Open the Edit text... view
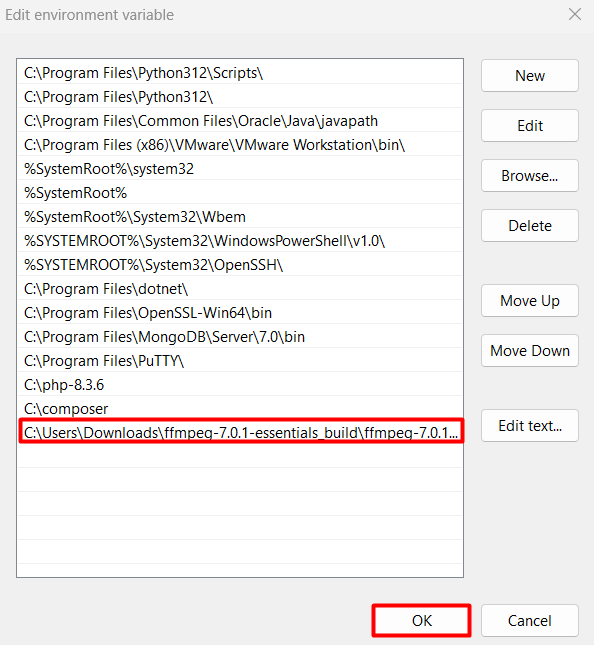The width and height of the screenshot is (594, 645). (x=530, y=426)
